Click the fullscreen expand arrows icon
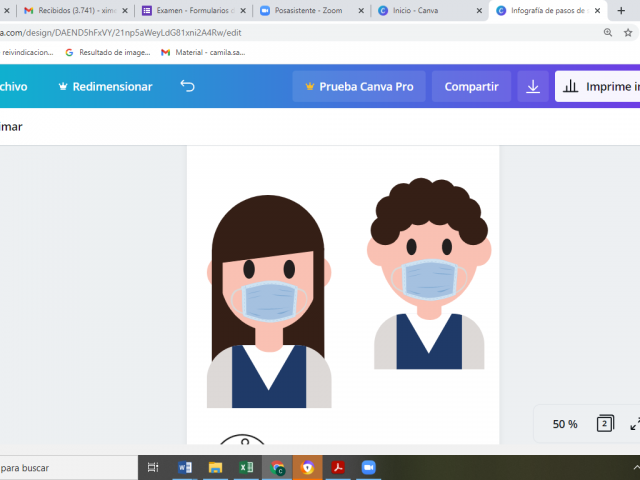640x480 pixels. (634, 424)
